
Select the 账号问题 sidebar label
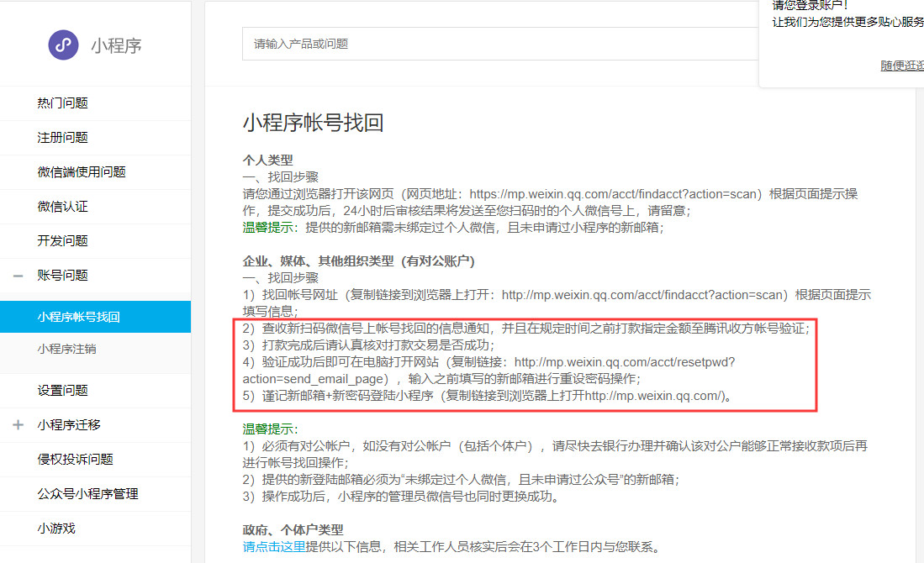62,275
